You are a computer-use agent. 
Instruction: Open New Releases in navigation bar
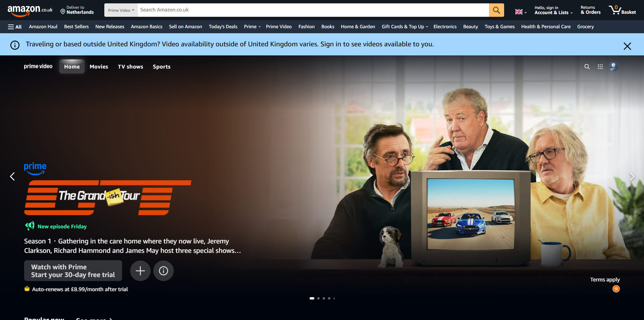[x=110, y=27]
